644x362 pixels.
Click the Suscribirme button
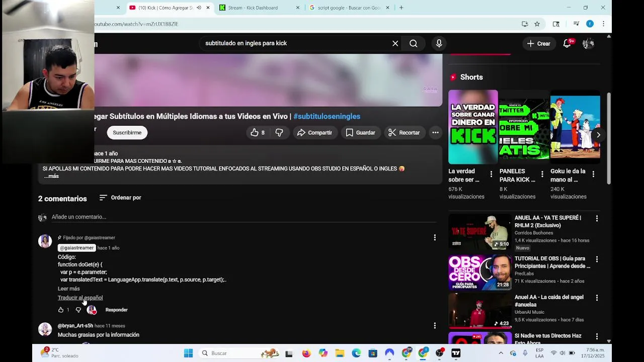point(127,133)
